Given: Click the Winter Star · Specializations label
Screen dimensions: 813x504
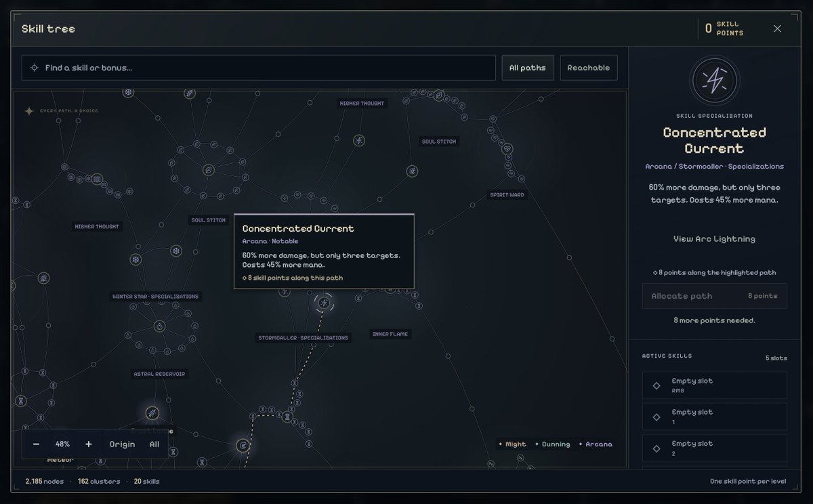Looking at the screenshot, I should click(155, 297).
